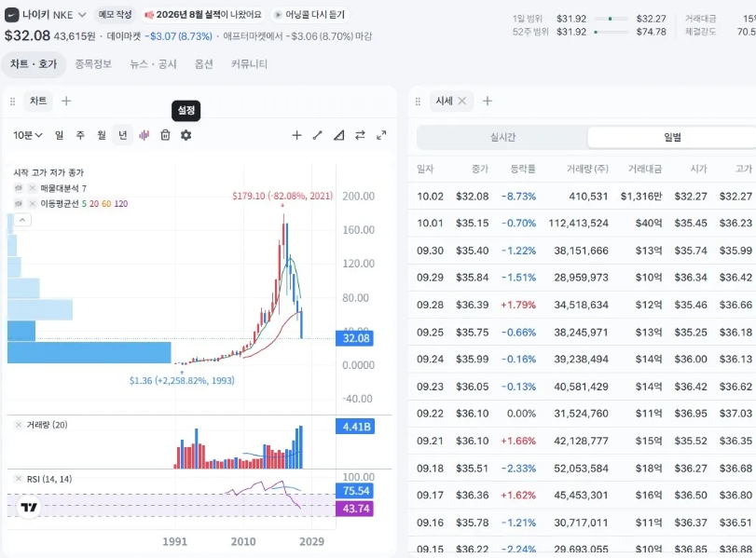Viewport: 756px width, 558px height.
Task: Open the 2026년 8월 실적 announcement
Action: [203, 15]
